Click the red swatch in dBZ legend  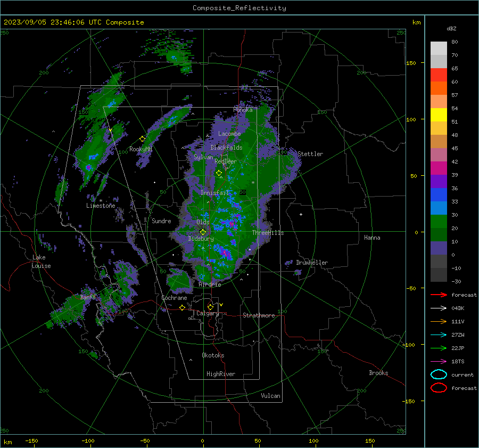pyautogui.click(x=439, y=75)
